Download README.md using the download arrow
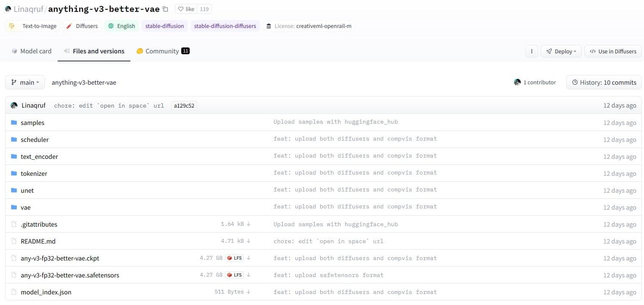 (249, 241)
